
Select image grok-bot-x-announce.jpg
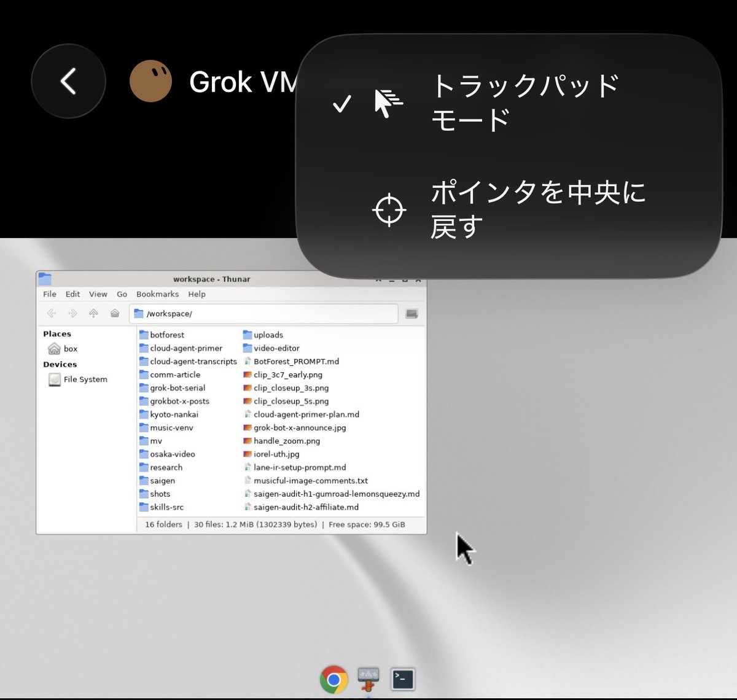coord(294,428)
